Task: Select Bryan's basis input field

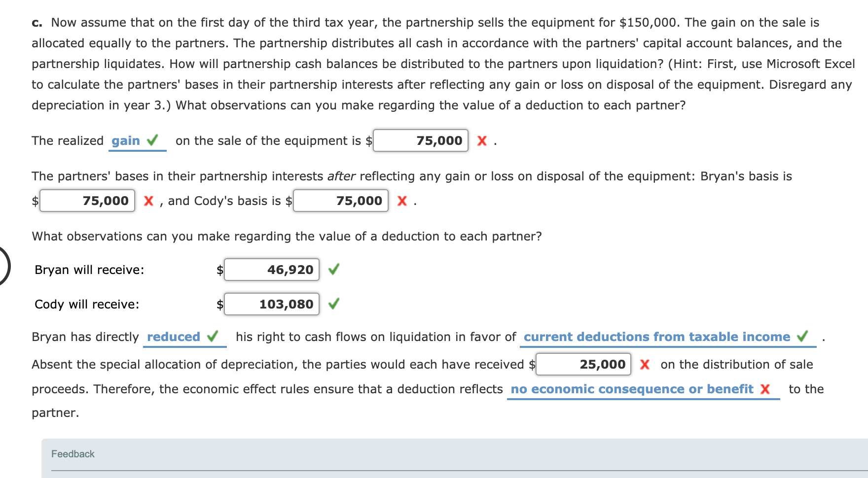Action: [x=87, y=201]
